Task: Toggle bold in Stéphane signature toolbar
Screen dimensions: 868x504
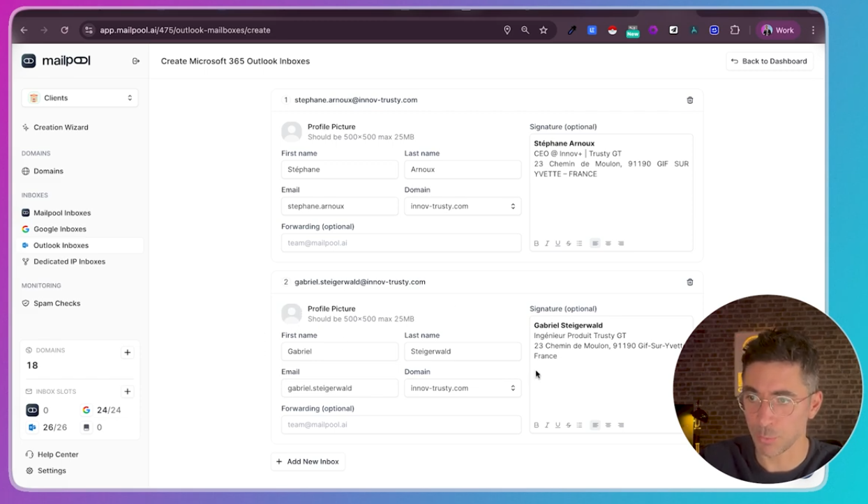Action: (x=537, y=244)
